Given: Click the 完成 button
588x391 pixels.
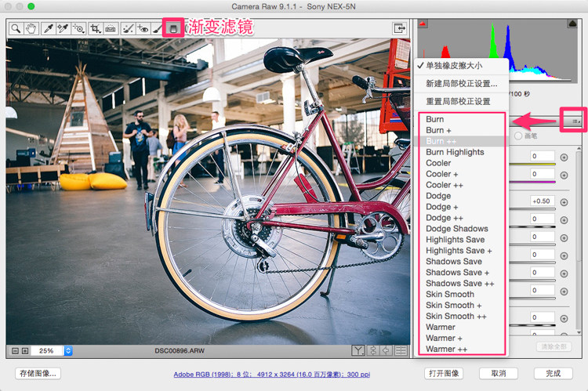Looking at the screenshot, I should 554,374.
